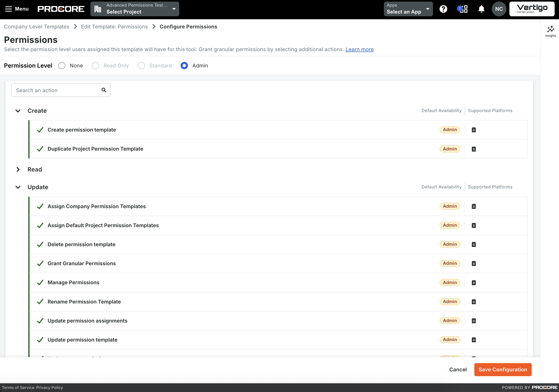Viewport: 559px width, 392px height.
Task: Open the Insights sparkle panel icon
Action: click(550, 31)
